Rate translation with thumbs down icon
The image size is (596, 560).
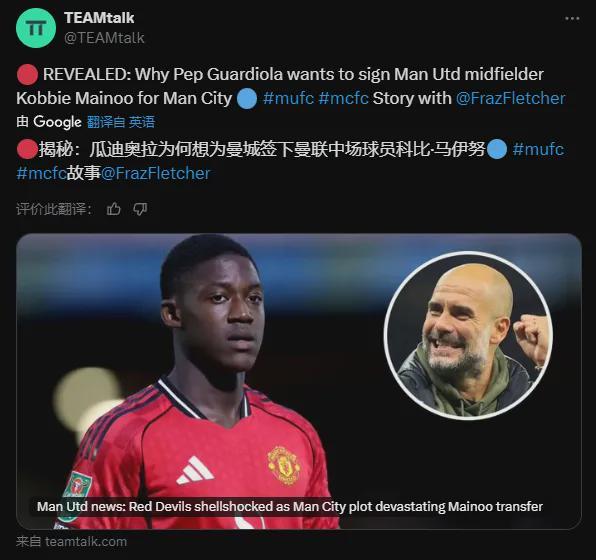coord(140,209)
